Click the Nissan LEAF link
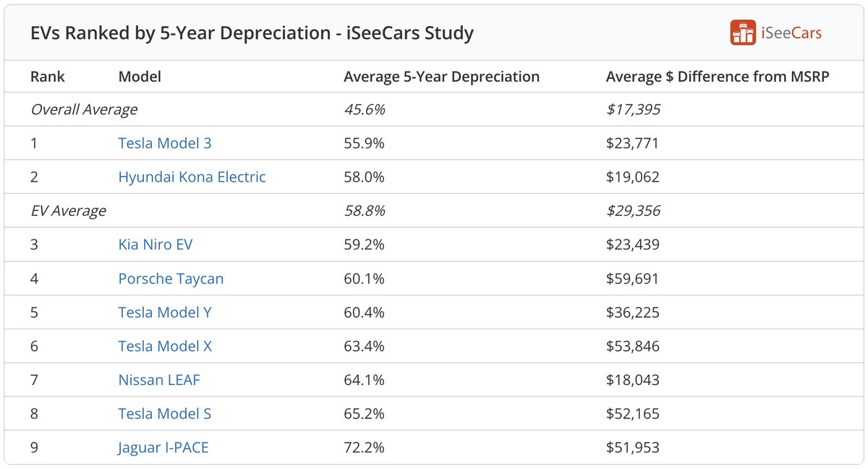The height and width of the screenshot is (469, 868). pos(159,380)
